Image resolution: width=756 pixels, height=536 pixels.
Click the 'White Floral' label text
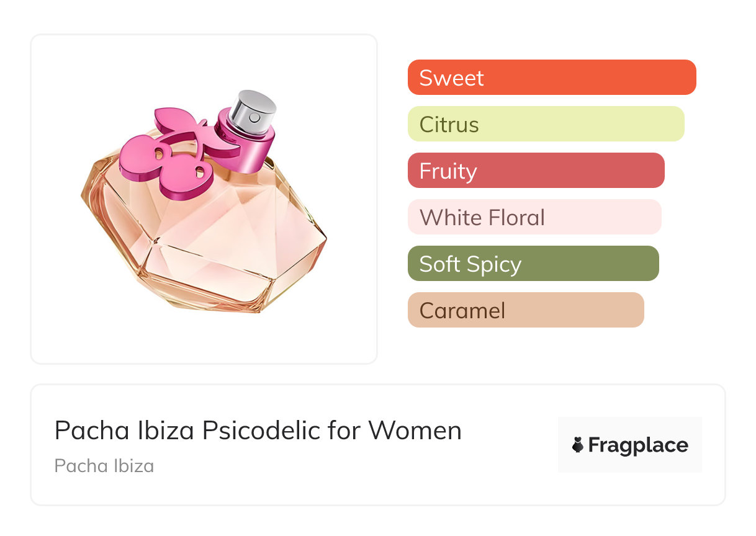click(x=482, y=218)
